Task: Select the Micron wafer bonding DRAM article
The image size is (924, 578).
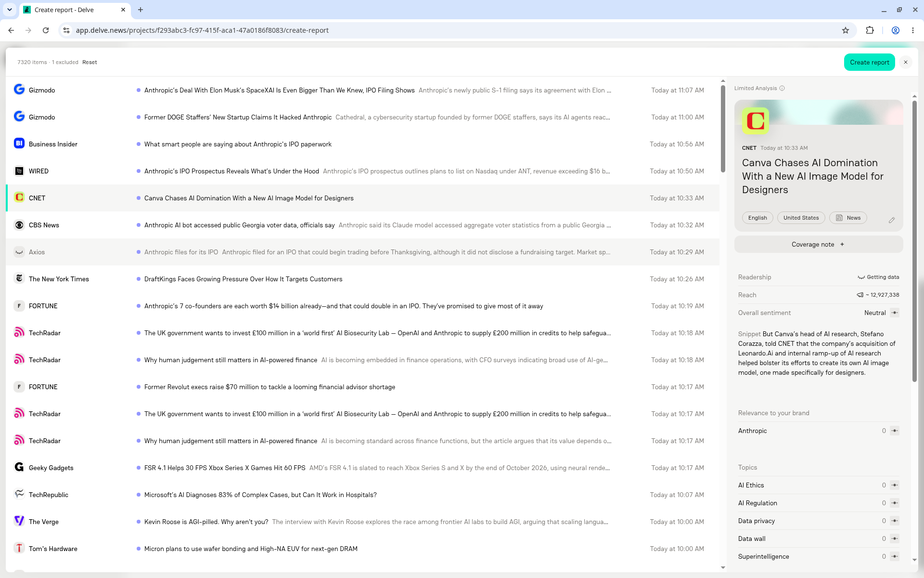Action: 362,549
